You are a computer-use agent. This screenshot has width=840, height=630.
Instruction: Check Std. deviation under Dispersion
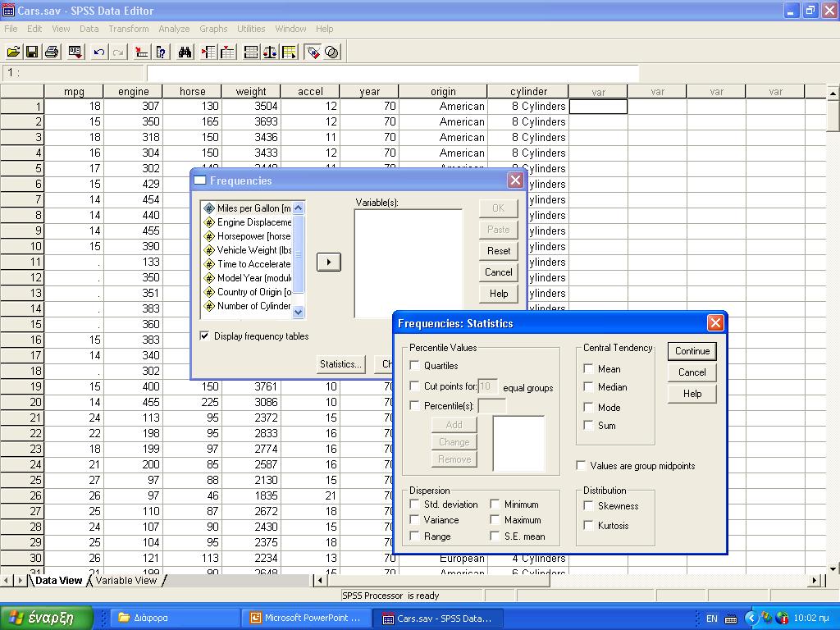click(414, 504)
